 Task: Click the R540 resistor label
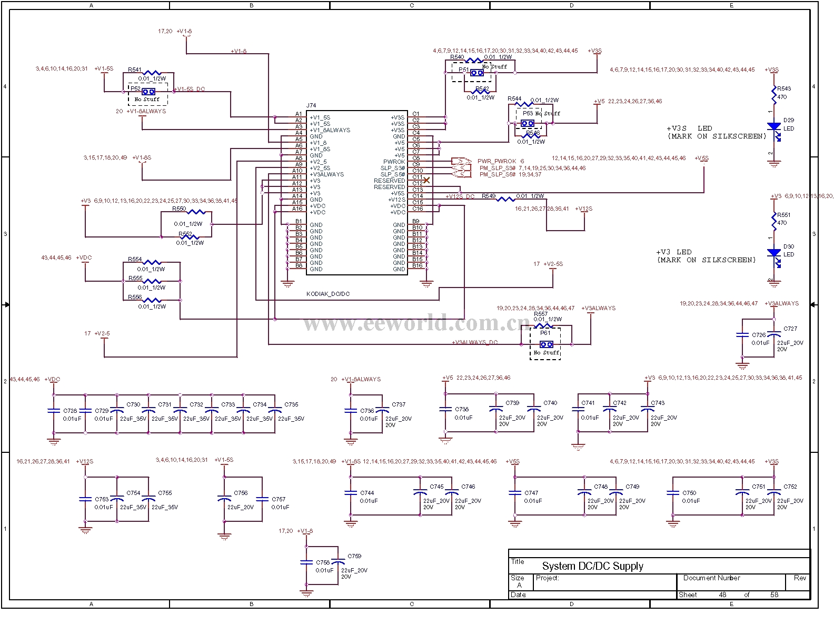457,57
